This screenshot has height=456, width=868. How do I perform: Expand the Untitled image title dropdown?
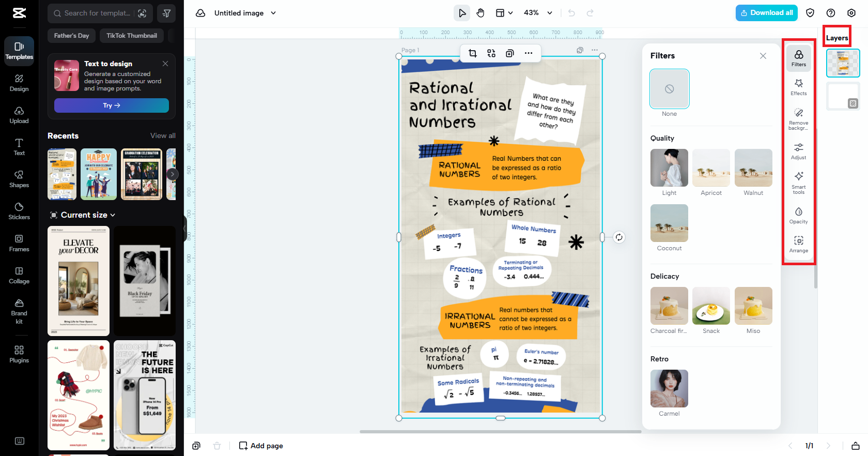(x=273, y=13)
